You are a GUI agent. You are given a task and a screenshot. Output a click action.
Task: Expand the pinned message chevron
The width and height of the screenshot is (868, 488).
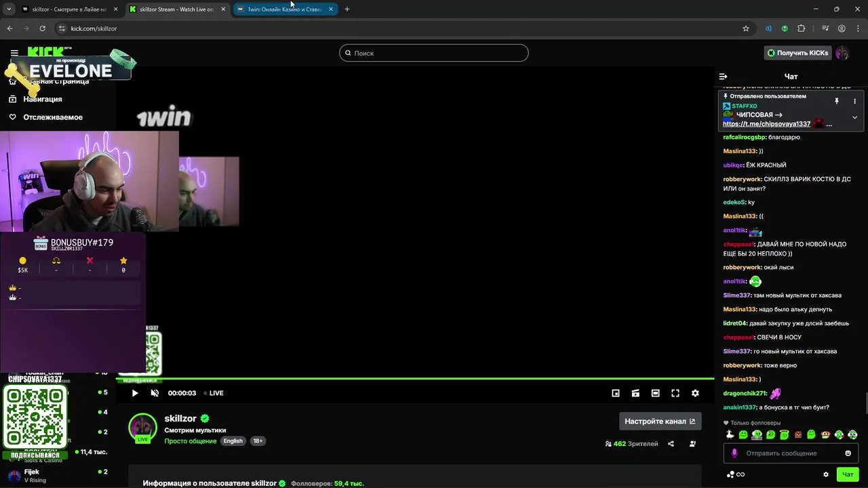tap(854, 117)
